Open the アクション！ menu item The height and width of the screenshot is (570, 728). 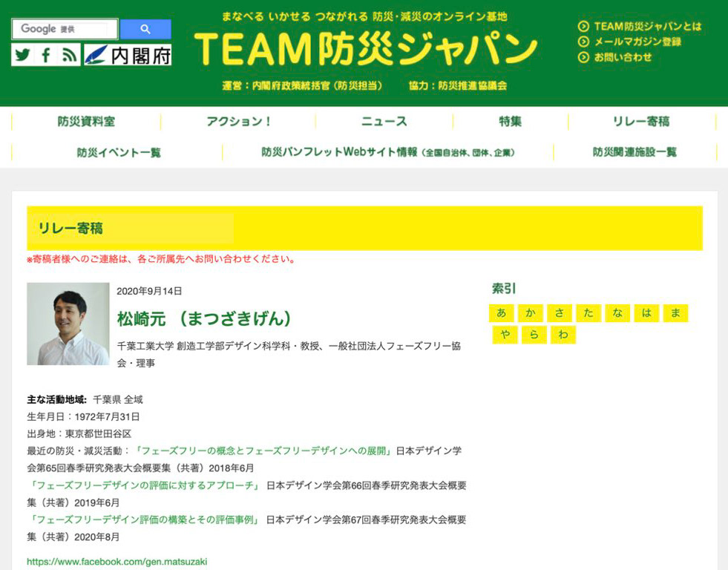click(238, 122)
